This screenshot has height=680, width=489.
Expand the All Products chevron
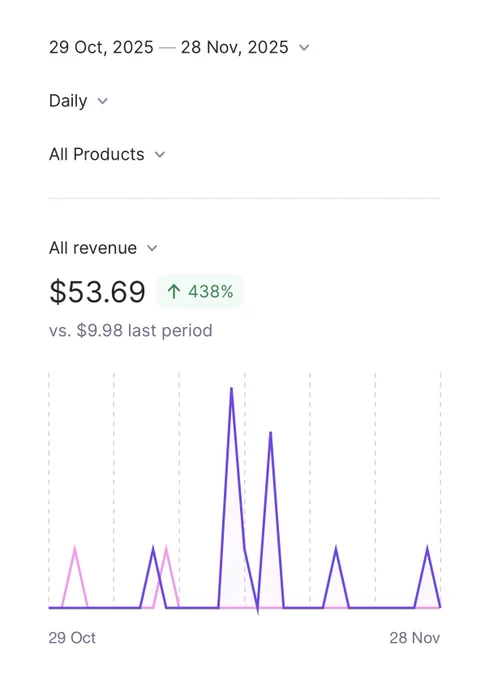point(160,155)
